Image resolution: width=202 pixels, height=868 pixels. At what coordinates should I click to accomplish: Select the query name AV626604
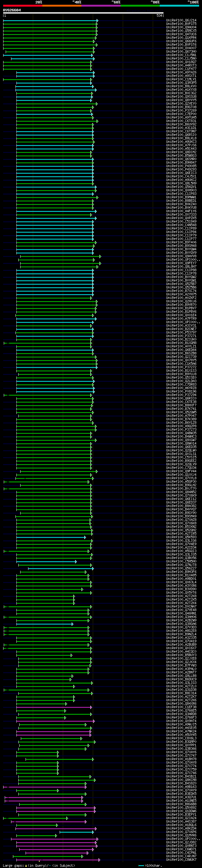pyautogui.click(x=12, y=10)
